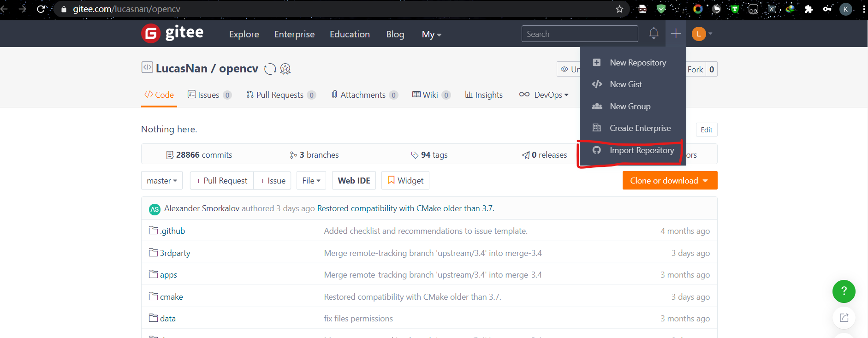Image resolution: width=868 pixels, height=338 pixels.
Task: Expand the DevOps dropdown
Action: pyautogui.click(x=544, y=95)
